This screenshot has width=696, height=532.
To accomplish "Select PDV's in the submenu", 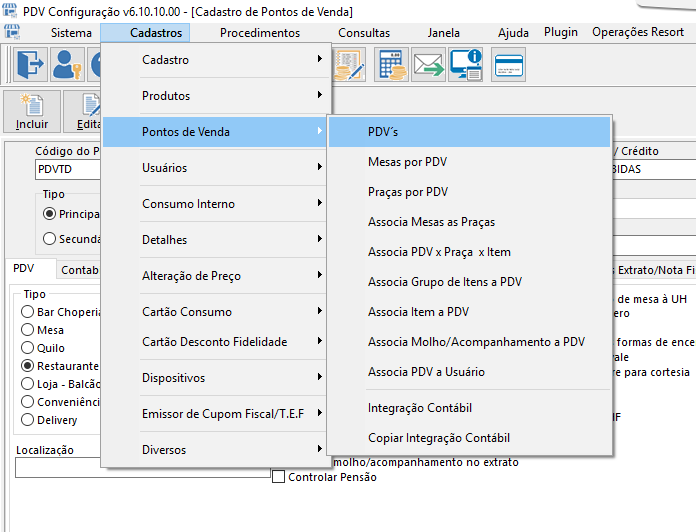I will click(470, 132).
